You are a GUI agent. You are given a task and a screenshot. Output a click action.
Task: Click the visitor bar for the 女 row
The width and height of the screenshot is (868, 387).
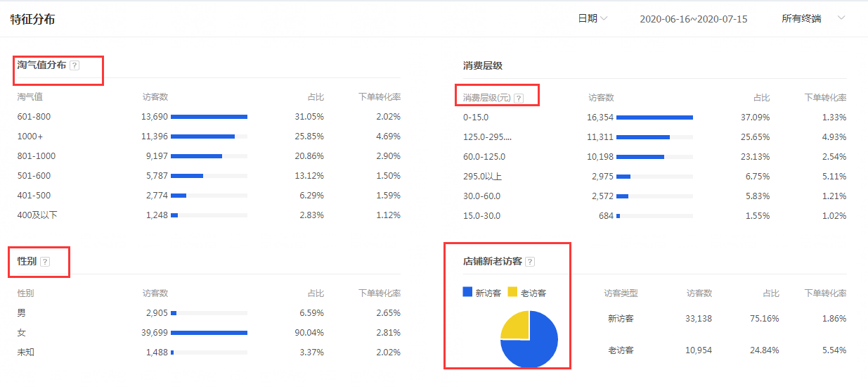click(209, 333)
